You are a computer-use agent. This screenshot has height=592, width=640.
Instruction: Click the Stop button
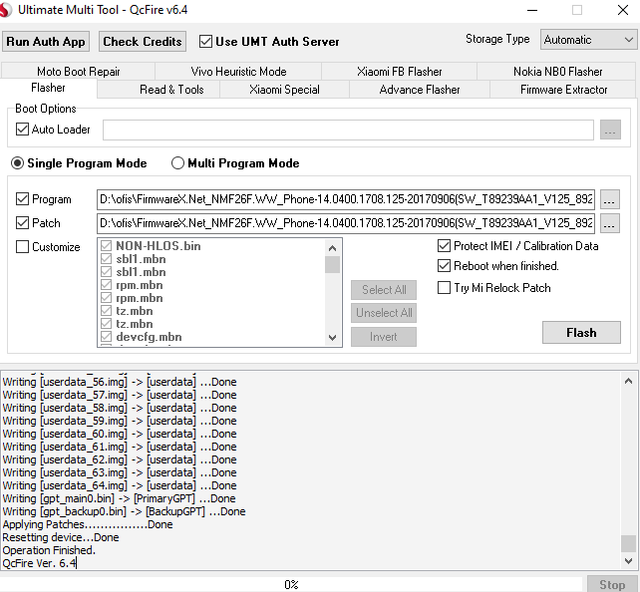point(612,585)
